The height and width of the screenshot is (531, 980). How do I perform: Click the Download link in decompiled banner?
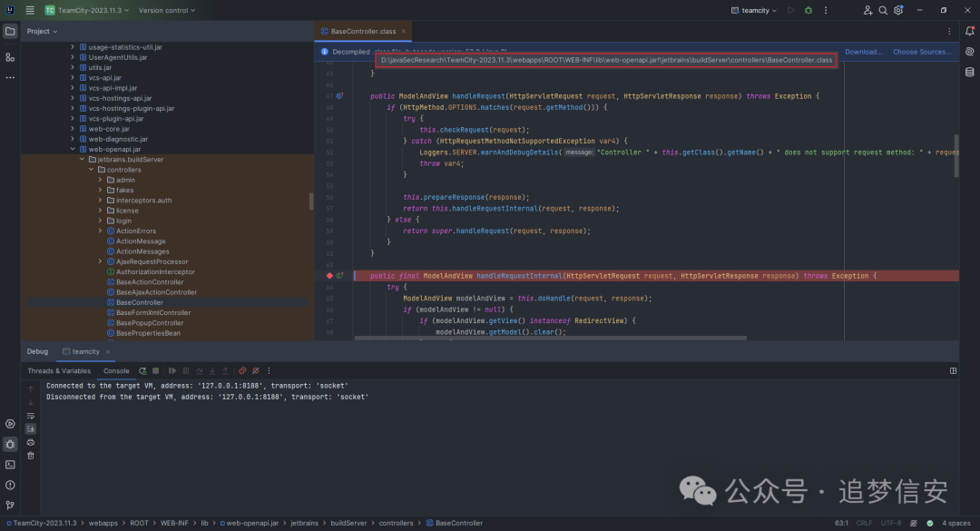coord(864,52)
